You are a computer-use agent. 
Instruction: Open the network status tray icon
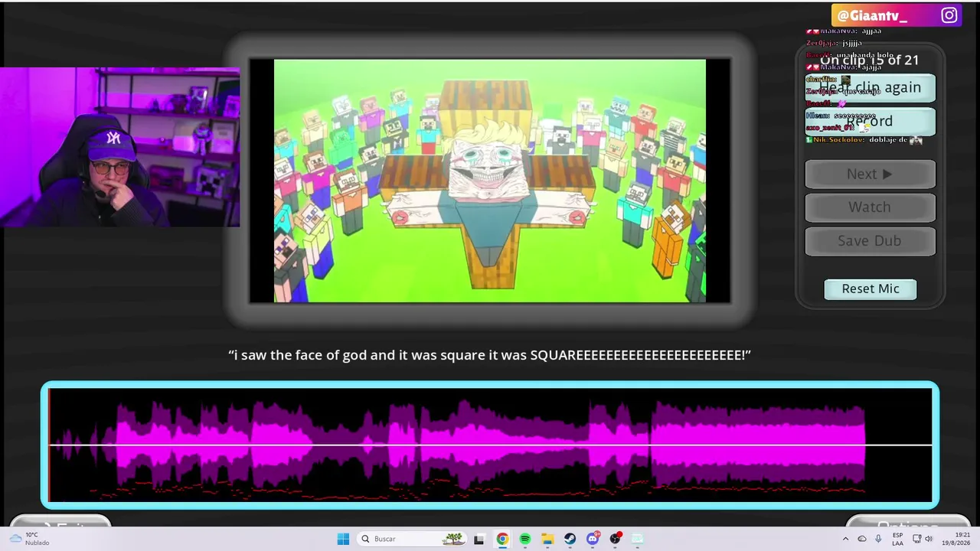[916, 539]
